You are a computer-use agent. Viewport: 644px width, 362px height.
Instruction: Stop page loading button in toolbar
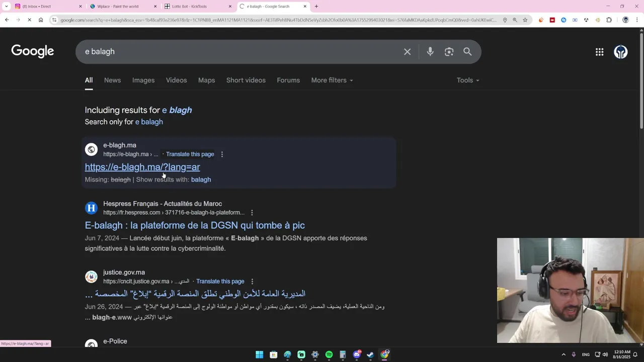(x=29, y=20)
